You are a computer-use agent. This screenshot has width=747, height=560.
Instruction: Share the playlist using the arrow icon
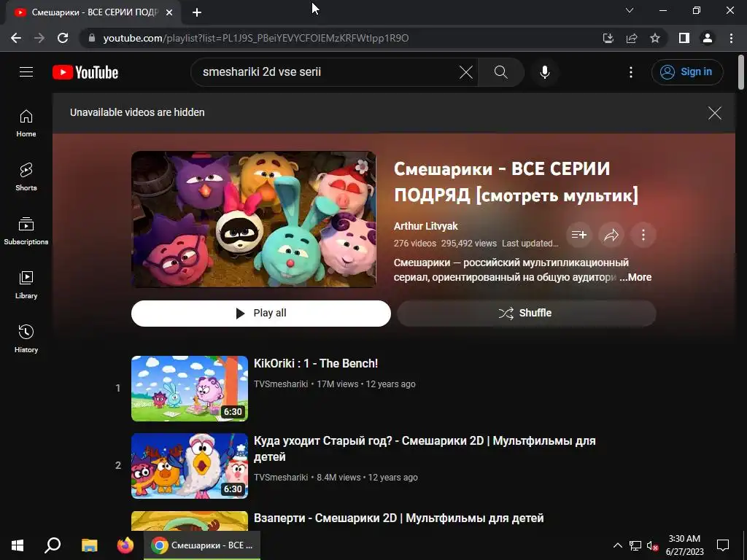(611, 235)
